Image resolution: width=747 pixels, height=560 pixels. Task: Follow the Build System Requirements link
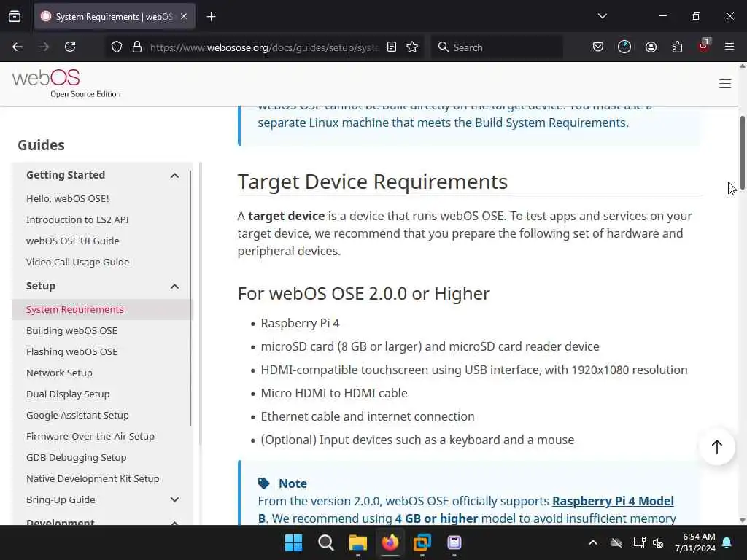click(x=550, y=122)
